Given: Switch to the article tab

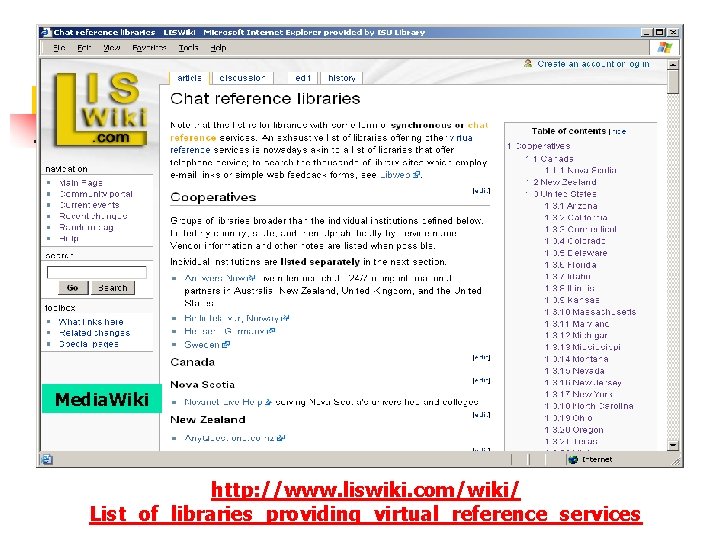Looking at the screenshot, I should (189, 78).
